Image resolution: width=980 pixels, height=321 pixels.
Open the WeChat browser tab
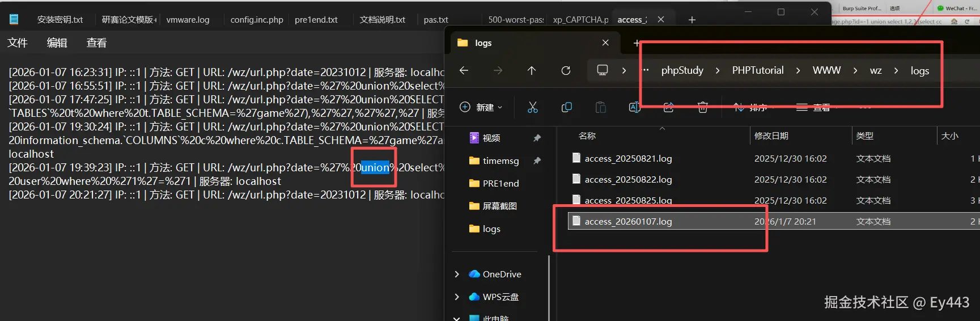957,9
